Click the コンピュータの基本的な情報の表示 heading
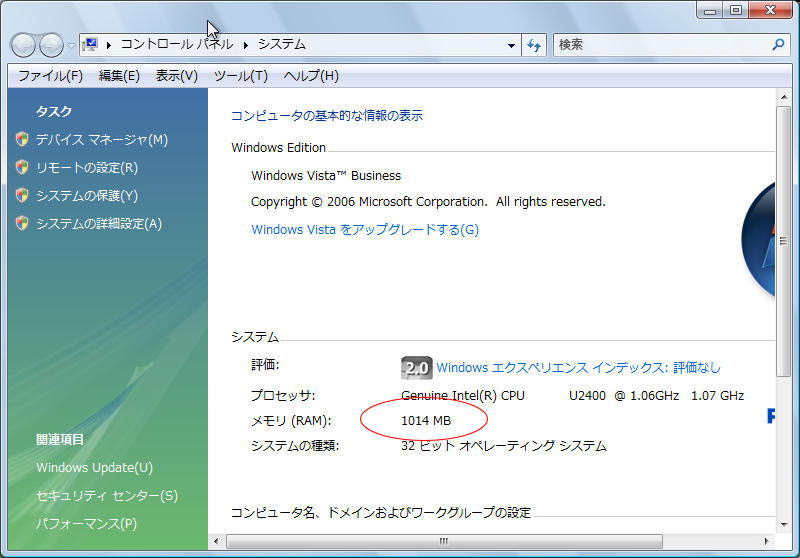The width and height of the screenshot is (800, 558). pyautogui.click(x=327, y=115)
